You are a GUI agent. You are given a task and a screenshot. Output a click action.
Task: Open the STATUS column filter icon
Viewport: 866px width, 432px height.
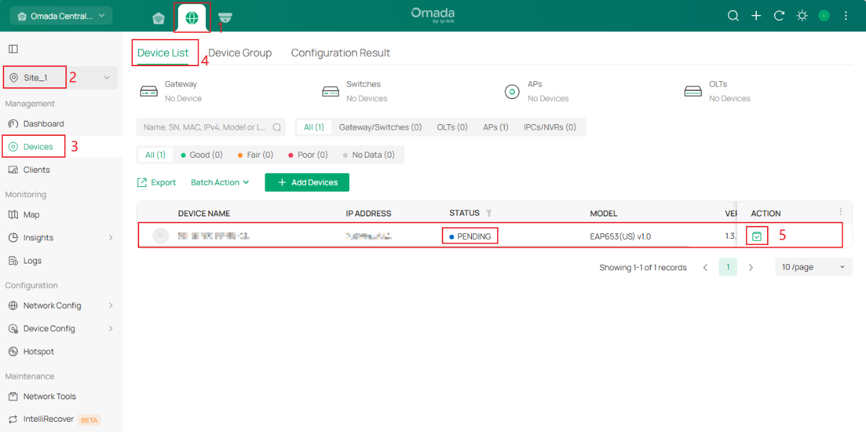489,213
